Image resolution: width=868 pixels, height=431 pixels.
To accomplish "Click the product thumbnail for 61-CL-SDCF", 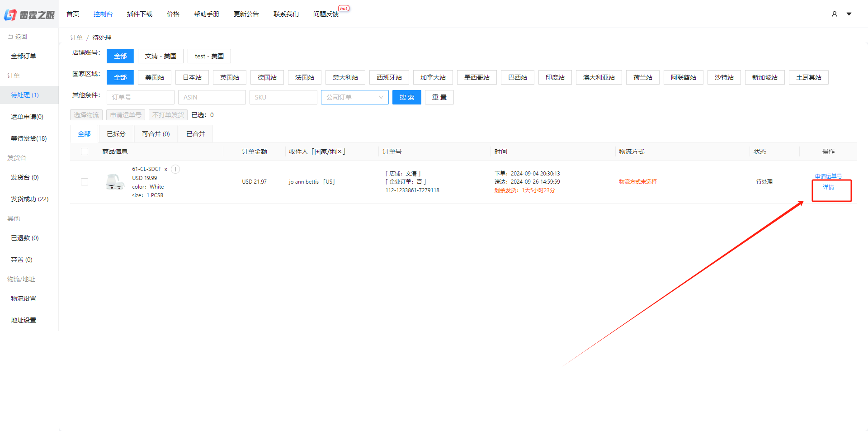I will click(115, 181).
